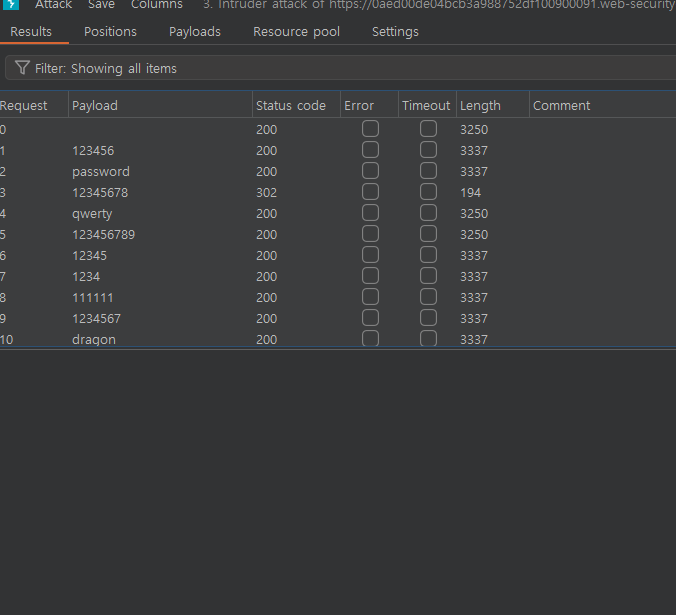Click length 3250 in request 0 row

point(474,130)
